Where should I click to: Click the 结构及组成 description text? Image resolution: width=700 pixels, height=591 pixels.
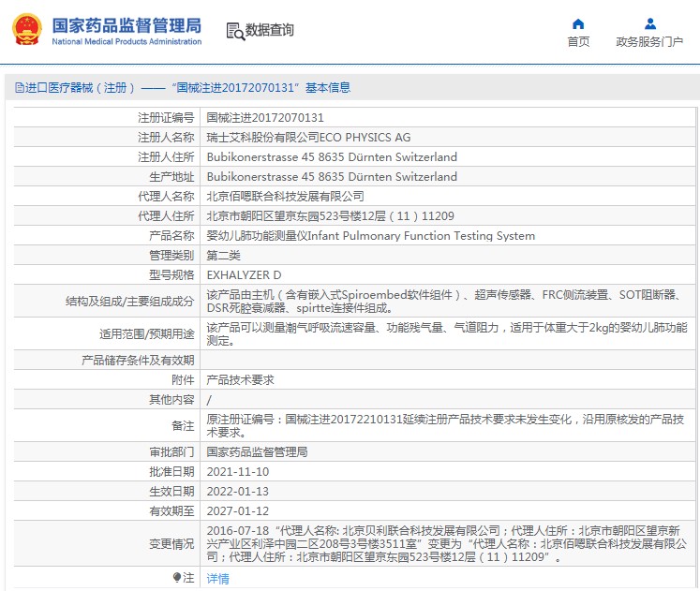[x=444, y=301]
